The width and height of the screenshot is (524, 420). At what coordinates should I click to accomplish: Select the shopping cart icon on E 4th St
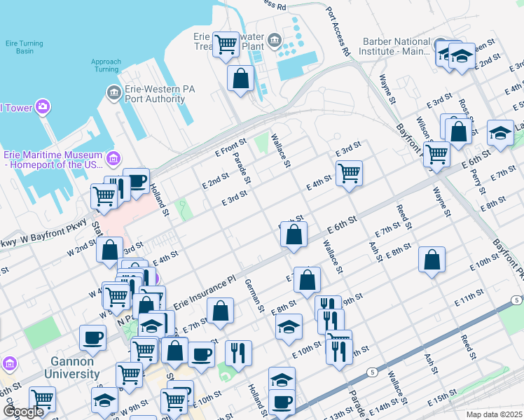[x=348, y=173]
